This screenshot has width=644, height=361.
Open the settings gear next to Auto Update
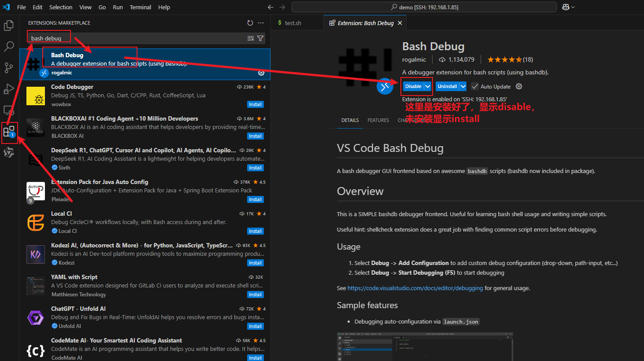click(519, 86)
